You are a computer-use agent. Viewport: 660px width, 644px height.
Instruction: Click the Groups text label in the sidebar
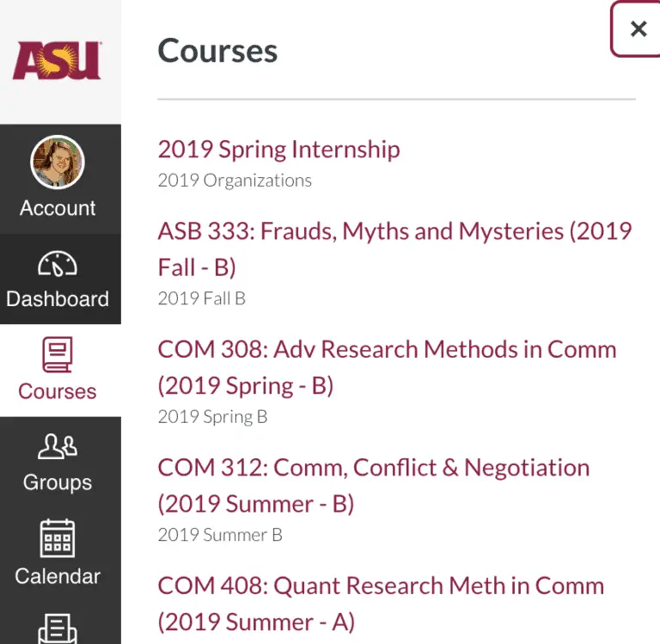click(58, 482)
